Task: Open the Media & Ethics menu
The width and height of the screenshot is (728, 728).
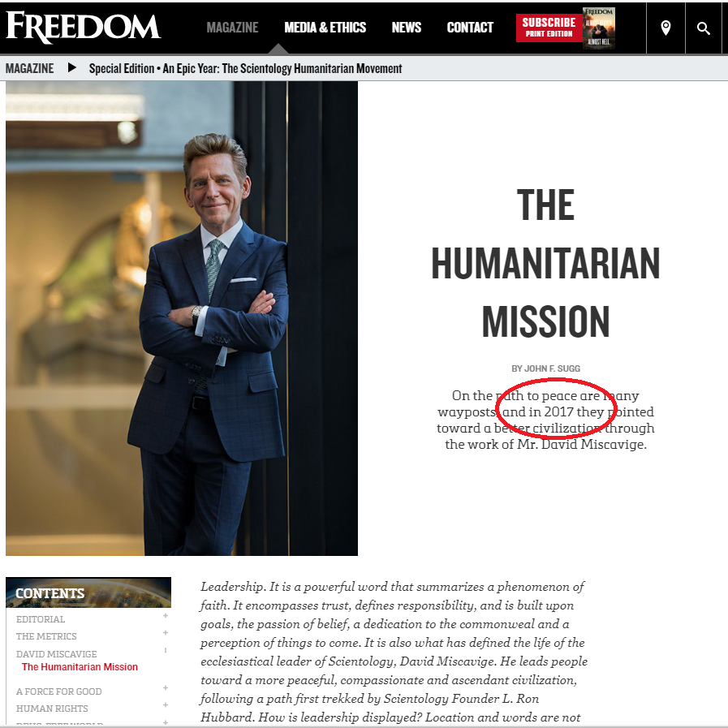Action: coord(325,28)
